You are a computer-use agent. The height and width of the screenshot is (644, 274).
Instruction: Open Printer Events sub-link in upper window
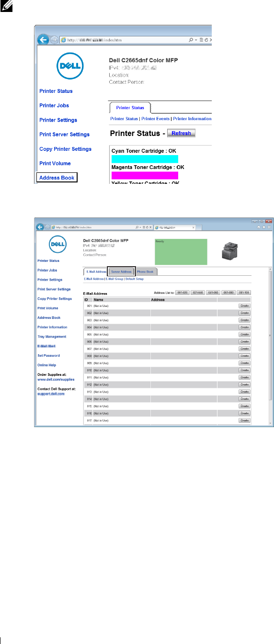tap(156, 119)
